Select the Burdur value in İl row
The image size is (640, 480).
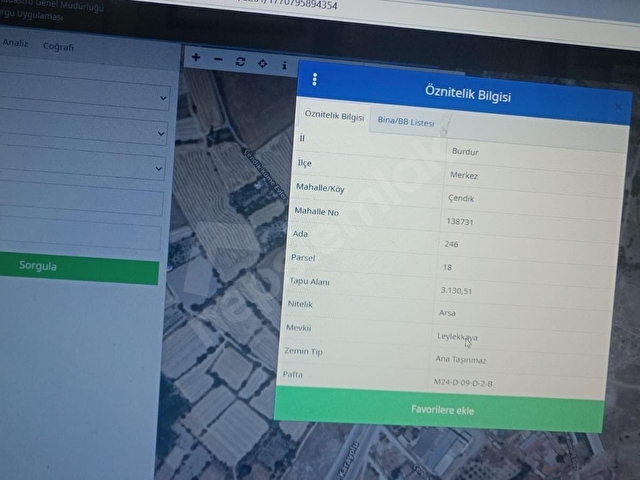[x=465, y=151]
